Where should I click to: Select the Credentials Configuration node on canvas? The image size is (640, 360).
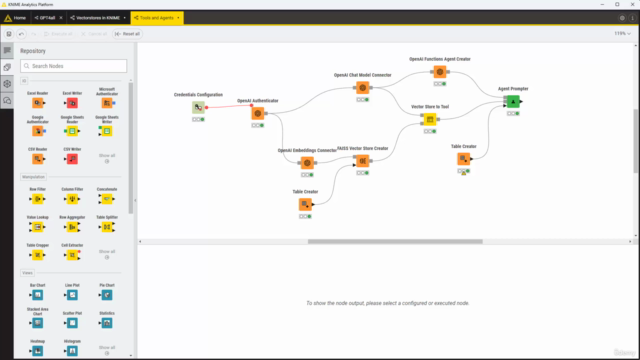coord(198,107)
